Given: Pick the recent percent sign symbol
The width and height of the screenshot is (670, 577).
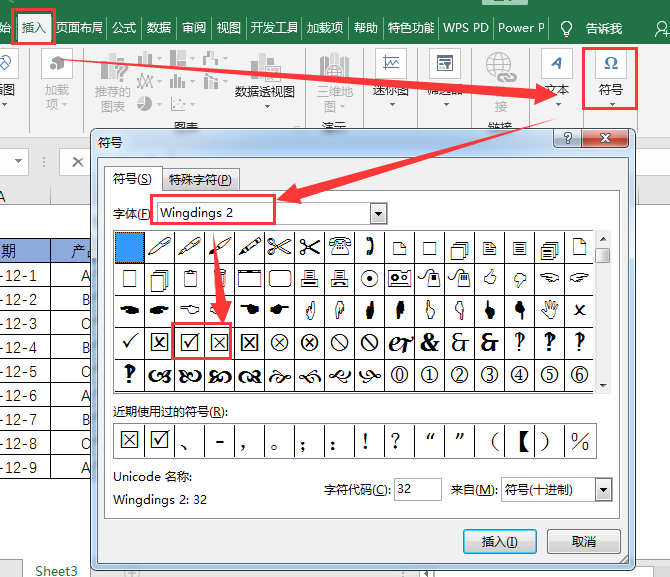Looking at the screenshot, I should point(580,440).
